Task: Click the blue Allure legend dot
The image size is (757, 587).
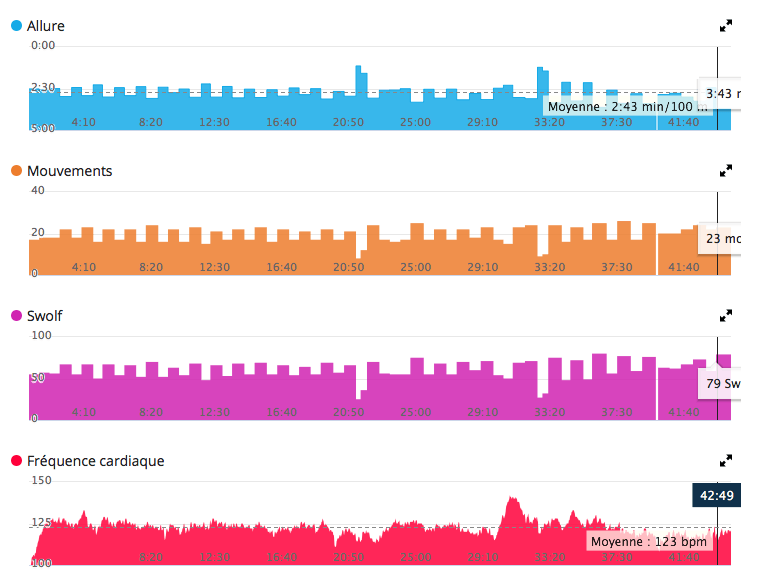Action: pos(16,26)
